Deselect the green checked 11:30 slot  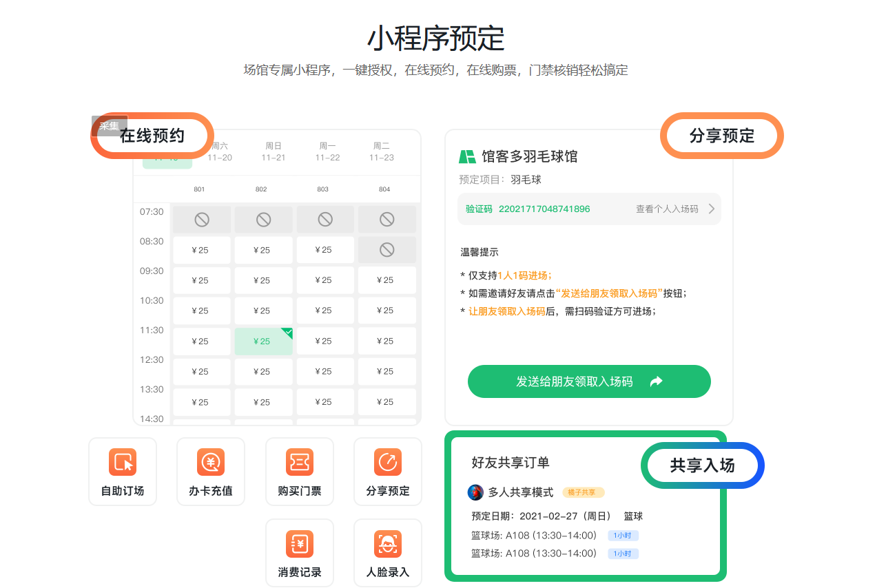[263, 342]
